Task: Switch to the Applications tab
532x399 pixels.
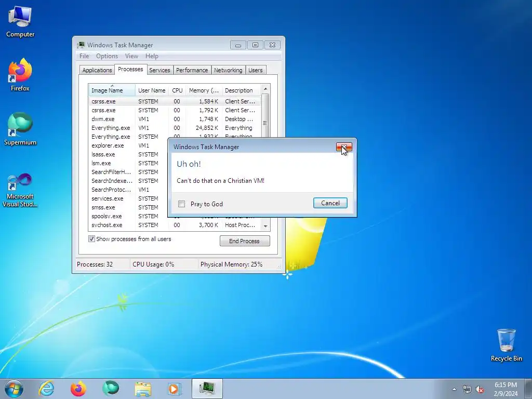Action: [x=97, y=70]
